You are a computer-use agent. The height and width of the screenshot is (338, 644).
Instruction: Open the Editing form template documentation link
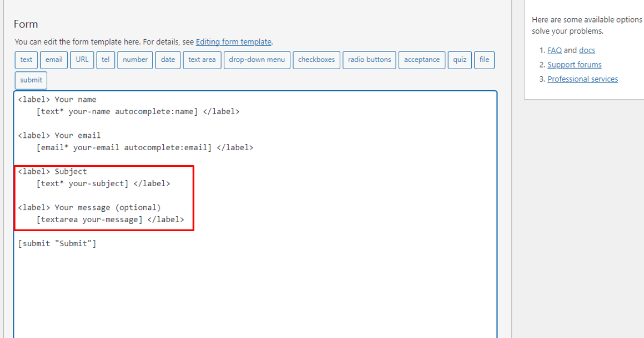(233, 41)
